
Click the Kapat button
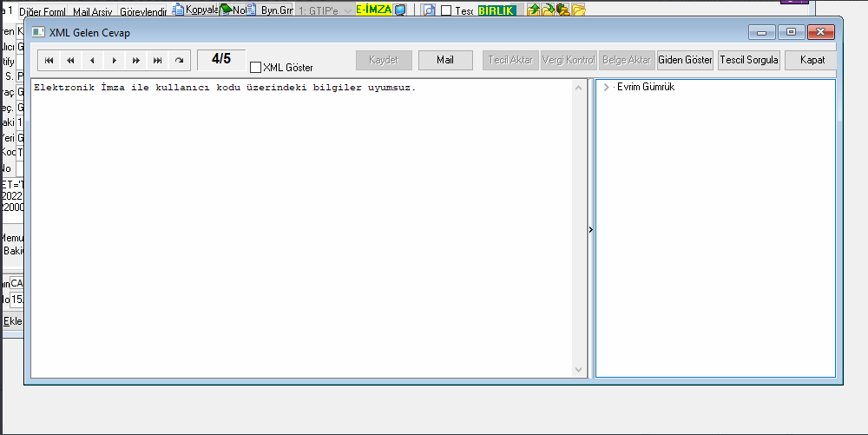click(x=812, y=60)
